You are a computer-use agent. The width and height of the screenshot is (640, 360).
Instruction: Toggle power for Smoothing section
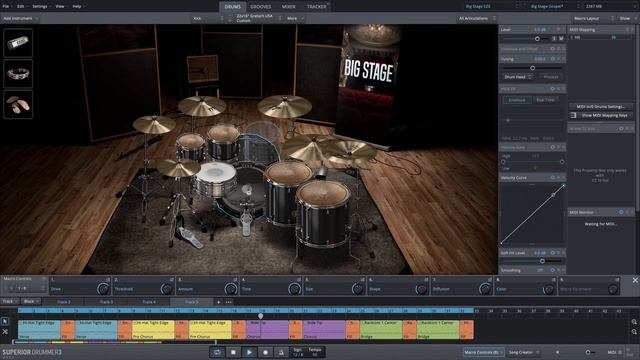pyautogui.click(x=553, y=270)
